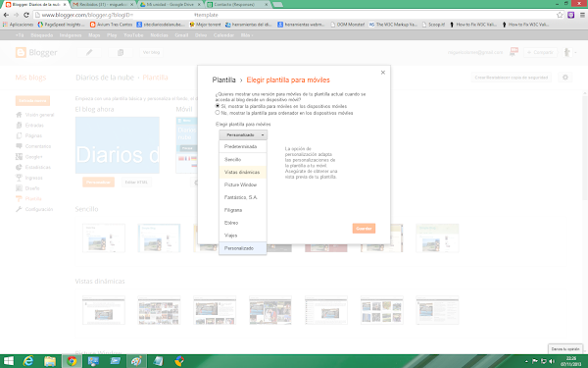Click the browser back arrow
Screen dimensions: 588x368
click(x=6, y=15)
